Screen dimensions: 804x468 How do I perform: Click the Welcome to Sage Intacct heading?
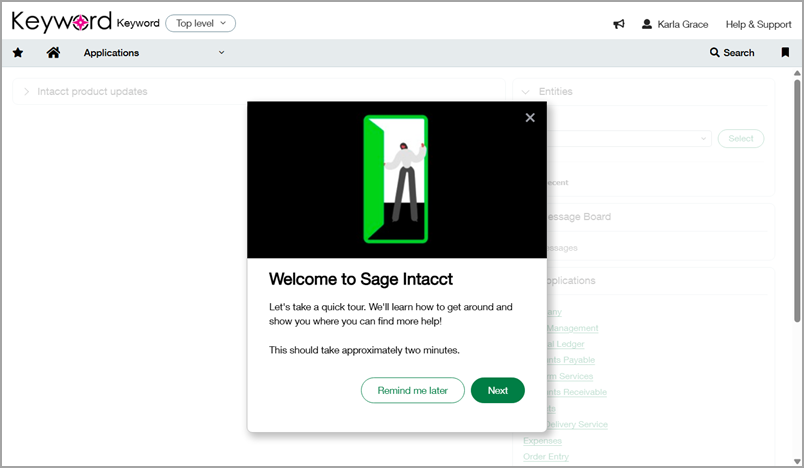361,279
